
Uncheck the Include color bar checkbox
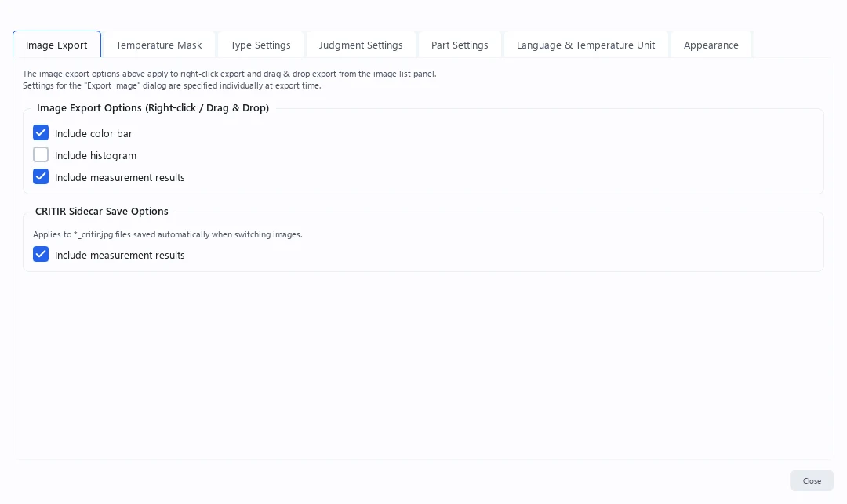tap(41, 132)
